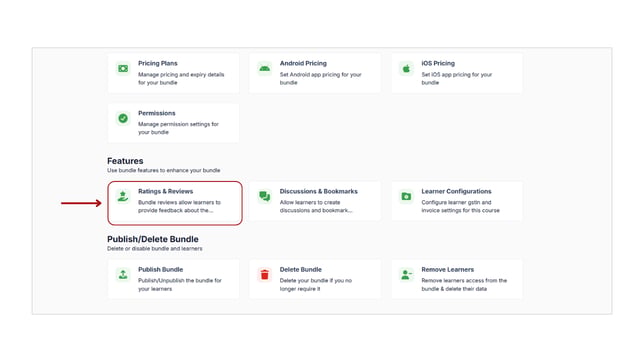Screen dimensions: 644x362
Task: Click 'Bundle reviews allow learners' description
Action: [179, 206]
